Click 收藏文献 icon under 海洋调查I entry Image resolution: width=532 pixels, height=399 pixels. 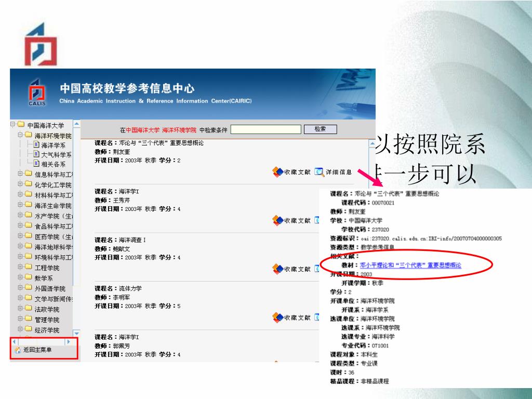pos(277,269)
